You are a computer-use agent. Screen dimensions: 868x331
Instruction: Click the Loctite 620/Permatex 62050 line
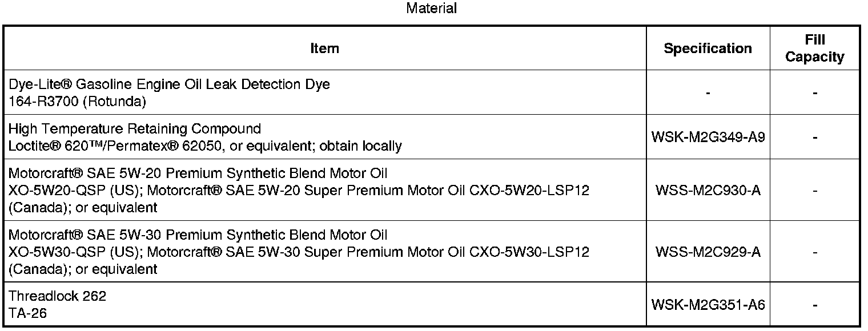[205, 146]
